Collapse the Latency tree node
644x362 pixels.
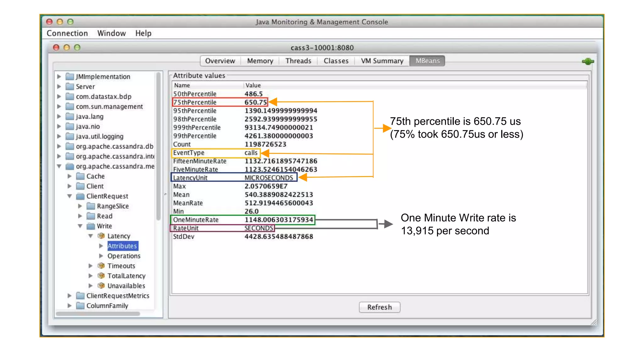point(91,236)
